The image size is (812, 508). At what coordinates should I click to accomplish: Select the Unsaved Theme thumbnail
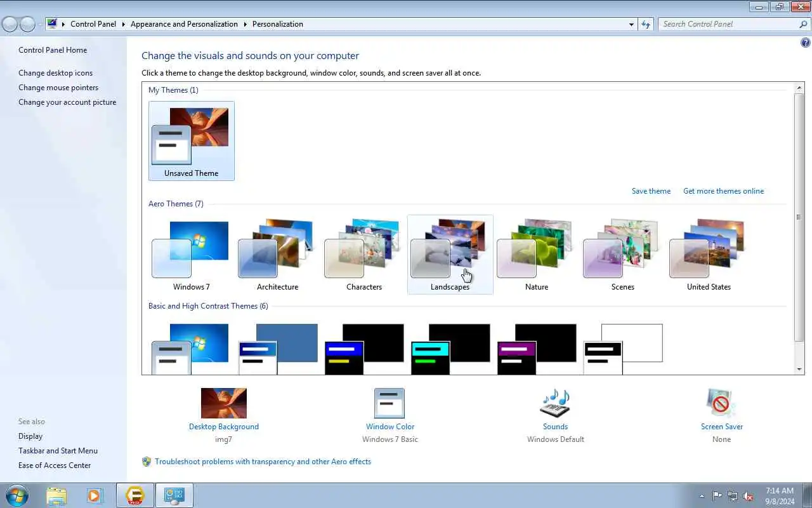[x=191, y=140]
